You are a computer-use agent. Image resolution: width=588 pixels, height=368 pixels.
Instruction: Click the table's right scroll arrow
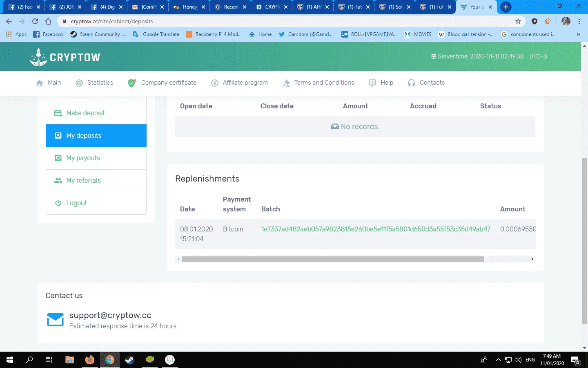pyautogui.click(x=532, y=259)
